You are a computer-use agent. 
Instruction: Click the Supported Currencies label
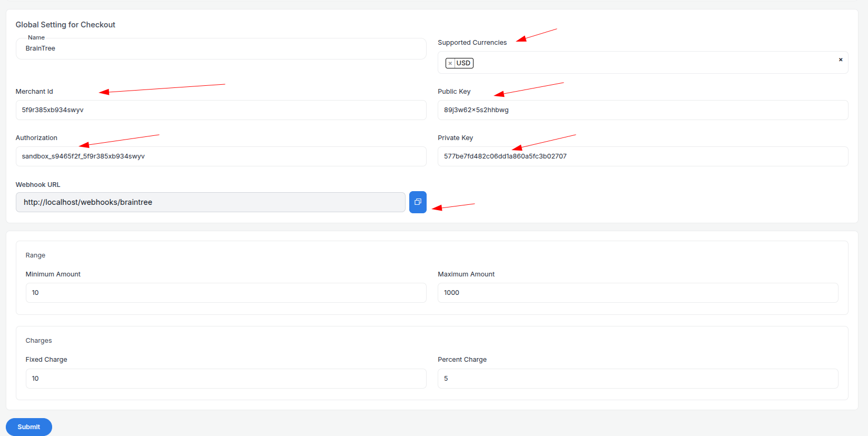click(x=472, y=43)
